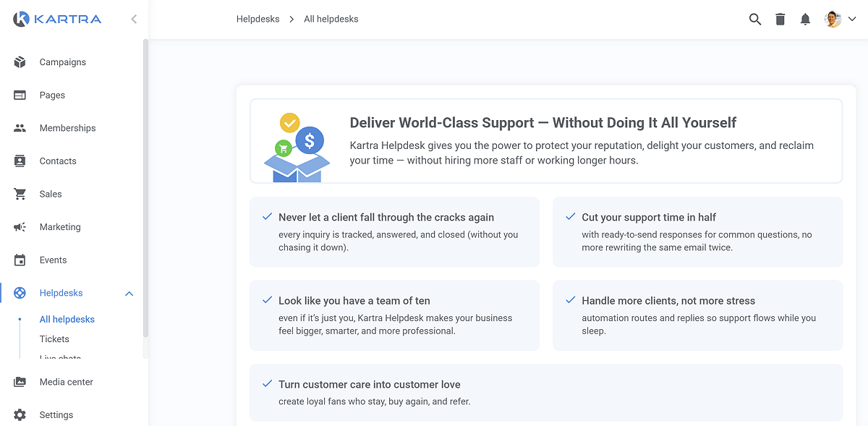Collapse the sidebar with the left chevron

pos(134,20)
